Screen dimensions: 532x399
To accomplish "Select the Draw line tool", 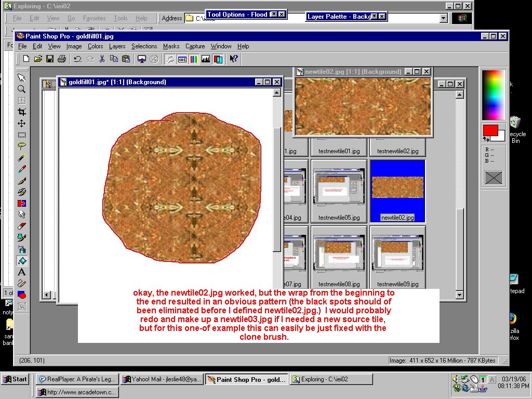I will pos(22,284).
